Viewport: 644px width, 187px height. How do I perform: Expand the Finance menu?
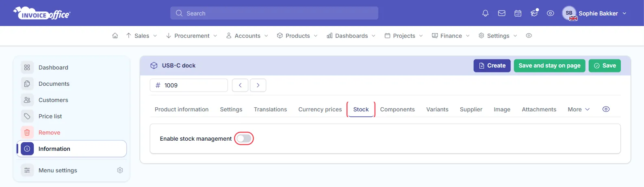click(x=451, y=36)
